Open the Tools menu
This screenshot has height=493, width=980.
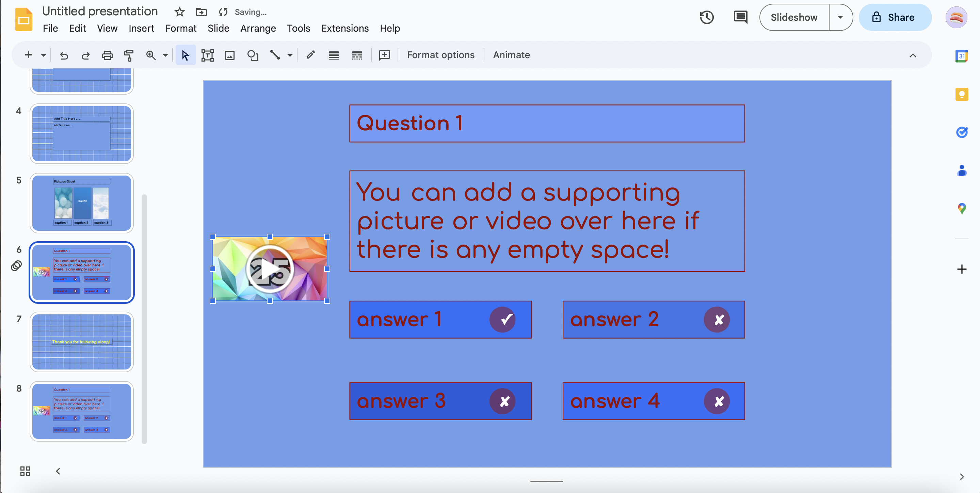[x=298, y=29]
